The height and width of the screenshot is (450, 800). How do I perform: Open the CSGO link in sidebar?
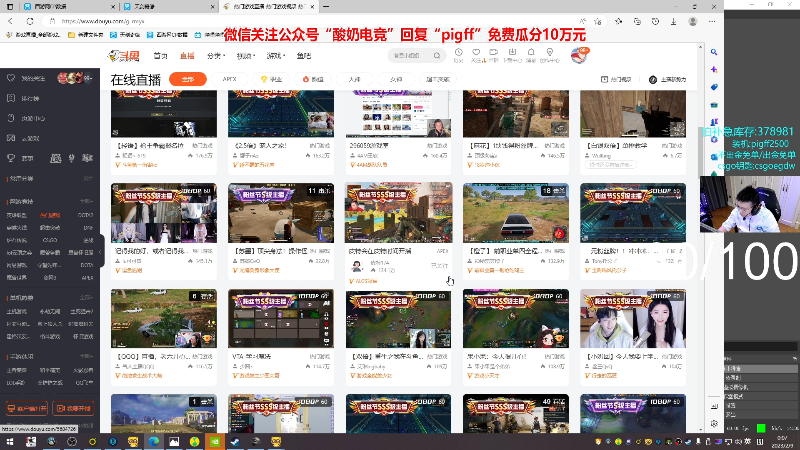click(50, 240)
